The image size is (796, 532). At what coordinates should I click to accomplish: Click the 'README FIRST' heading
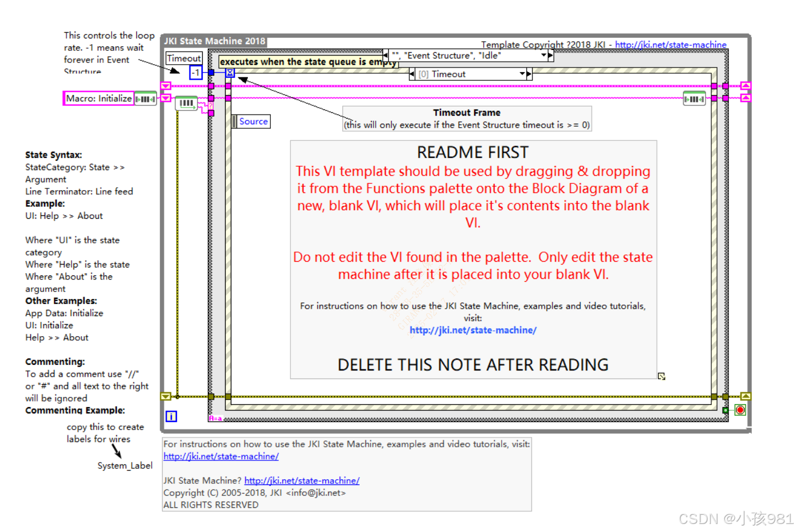point(473,152)
